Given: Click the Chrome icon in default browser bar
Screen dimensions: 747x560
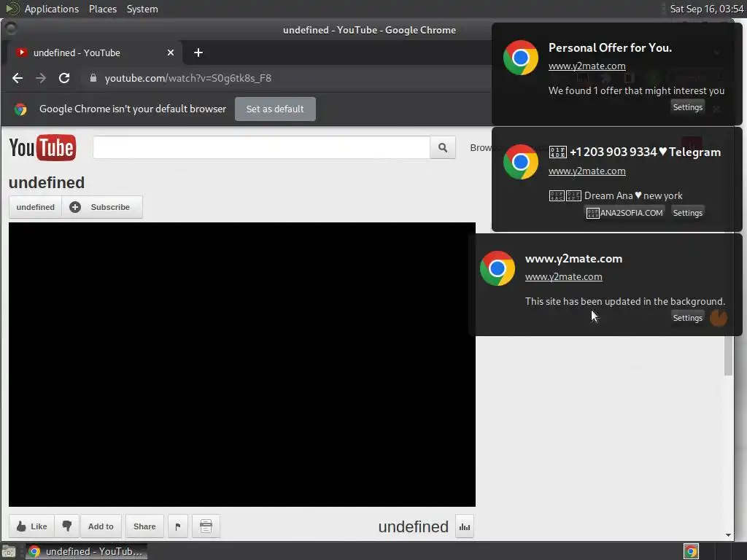Looking at the screenshot, I should click(20, 109).
